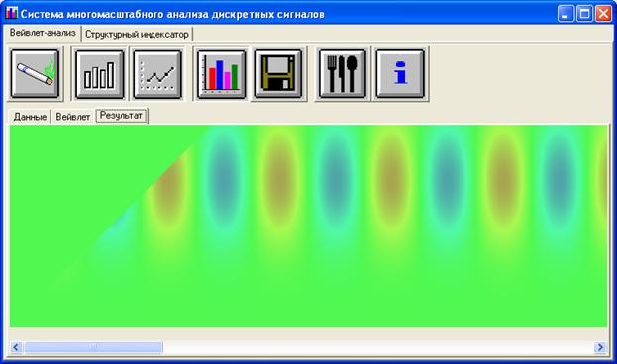Image resolution: width=617 pixels, height=364 pixels.
Task: Show program info via blue 'i' icon
Action: [400, 73]
